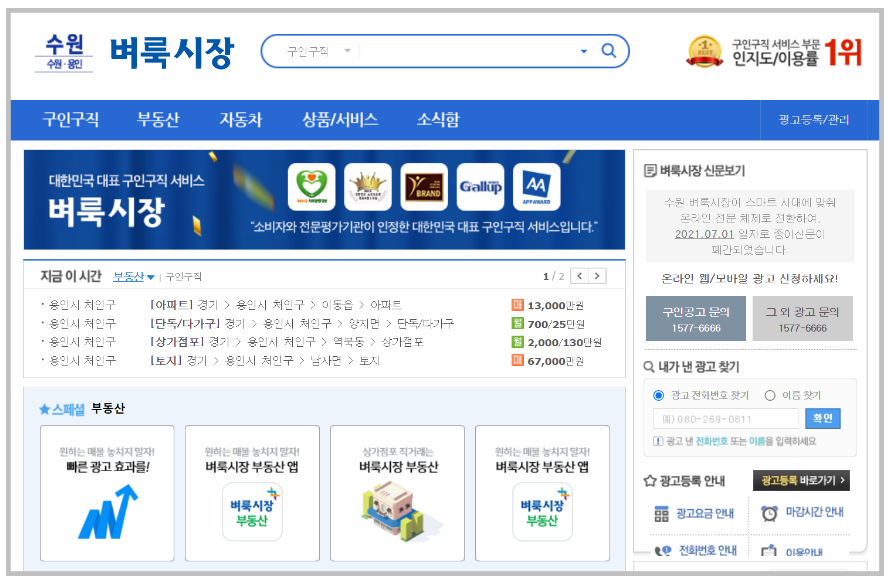Click the 700/25만원 price
This screenshot has width=886, height=581.
pyautogui.click(x=556, y=324)
